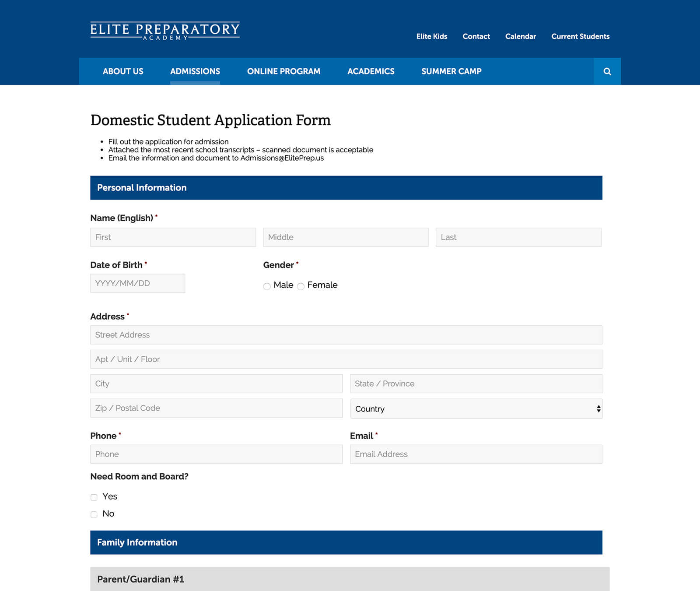Open the Academics menu item
The height and width of the screenshot is (591, 700).
pos(371,71)
